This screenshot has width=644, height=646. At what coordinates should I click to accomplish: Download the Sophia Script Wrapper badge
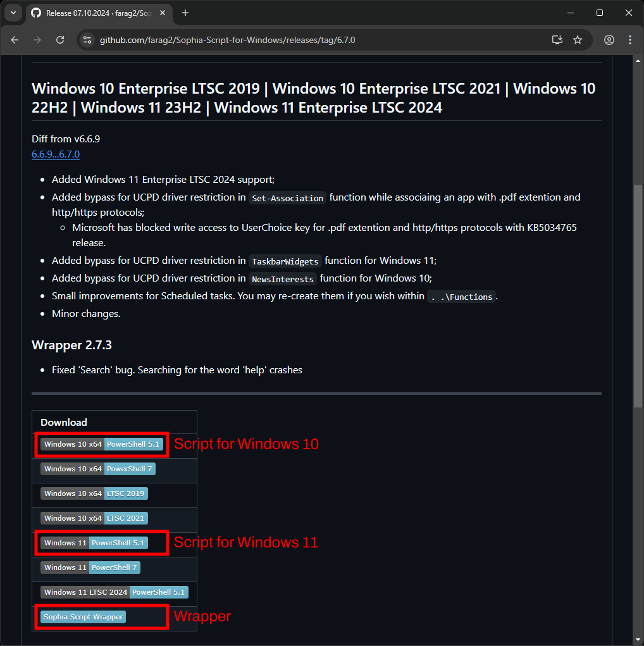[84, 617]
